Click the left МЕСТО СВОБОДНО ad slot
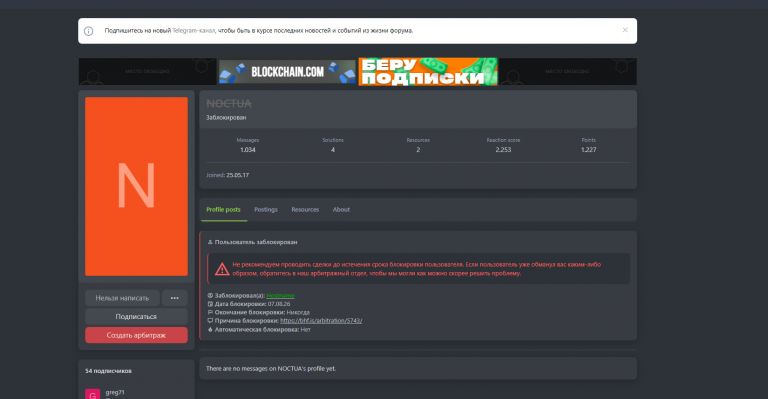 click(147, 71)
